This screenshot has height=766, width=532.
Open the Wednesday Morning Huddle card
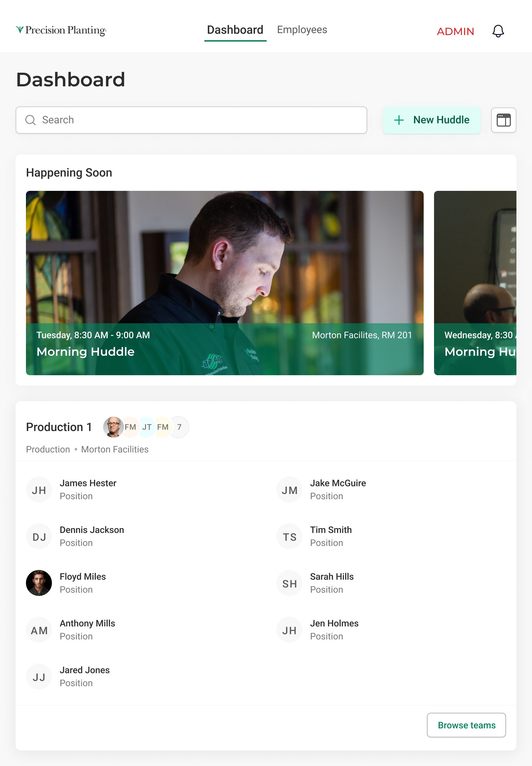[x=475, y=283]
